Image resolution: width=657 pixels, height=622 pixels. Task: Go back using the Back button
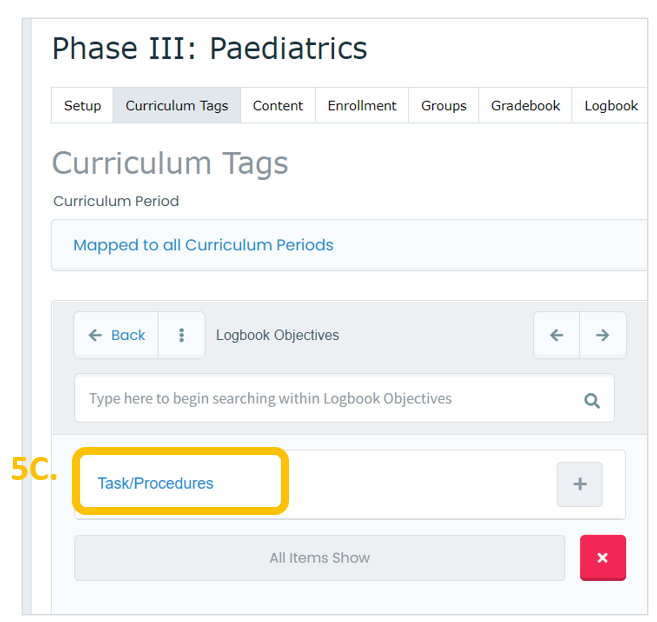116,335
